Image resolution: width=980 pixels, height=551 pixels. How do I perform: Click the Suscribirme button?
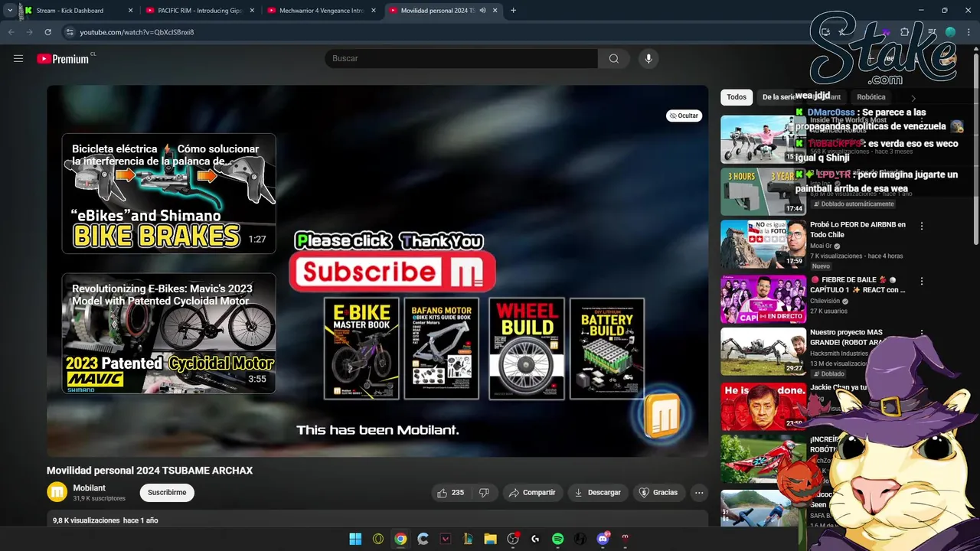click(167, 493)
